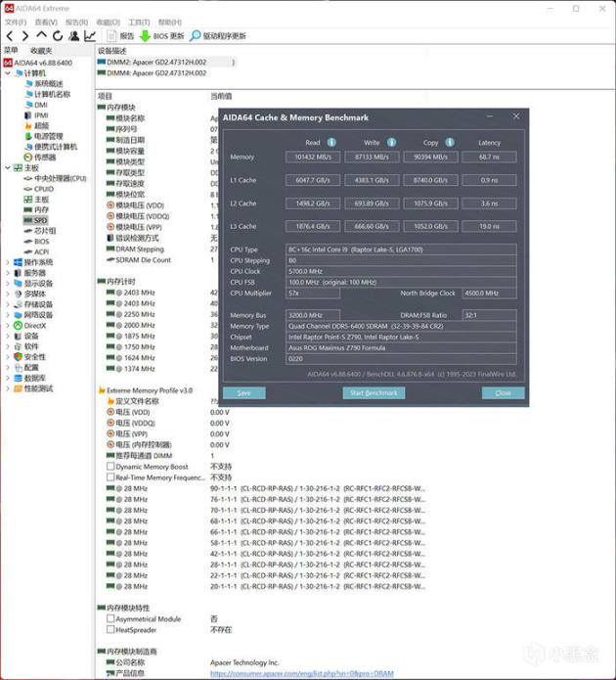The height and width of the screenshot is (680, 616).
Task: Click the driver update magnifier icon
Action: pos(196,36)
